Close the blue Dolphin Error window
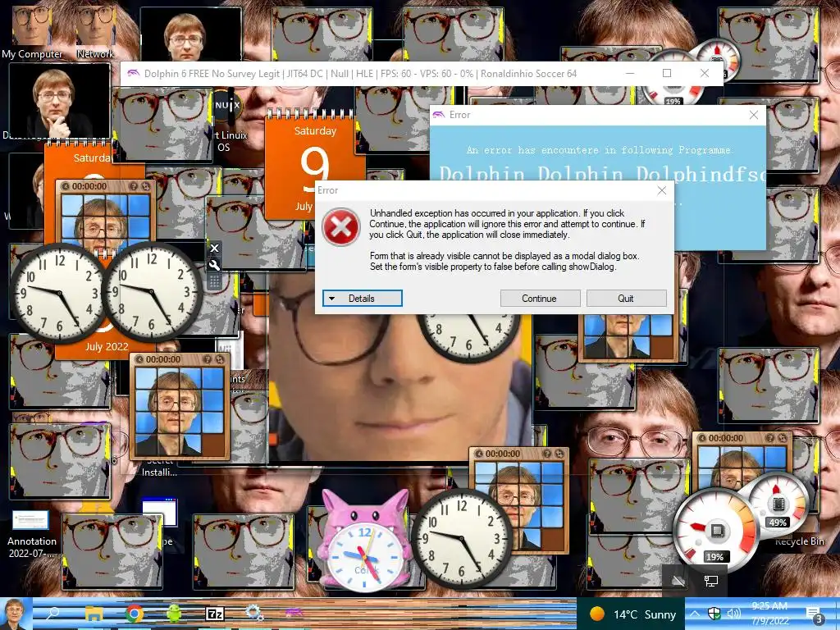Screen dimensions: 840x630 pyautogui.click(x=754, y=115)
